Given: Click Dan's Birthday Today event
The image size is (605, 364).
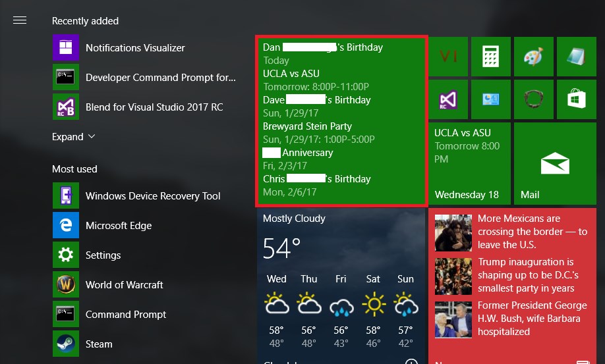Looking at the screenshot, I should point(323,53).
